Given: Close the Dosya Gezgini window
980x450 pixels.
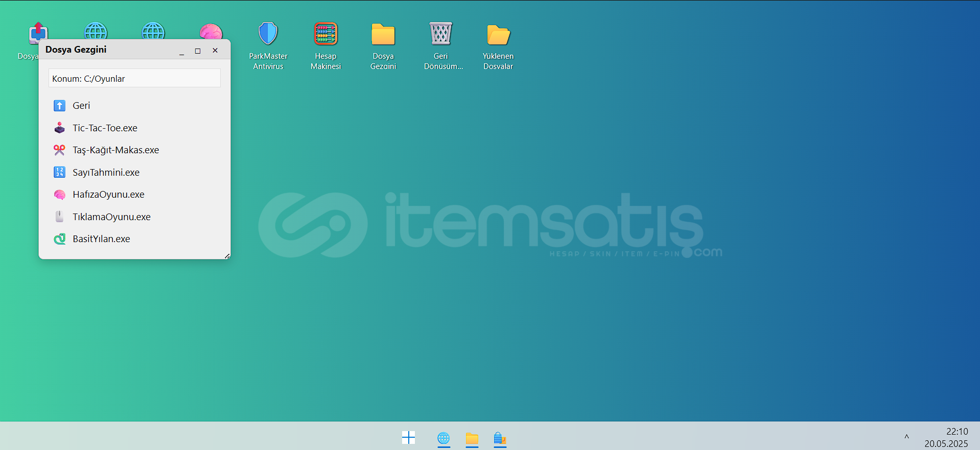Looking at the screenshot, I should [x=215, y=50].
